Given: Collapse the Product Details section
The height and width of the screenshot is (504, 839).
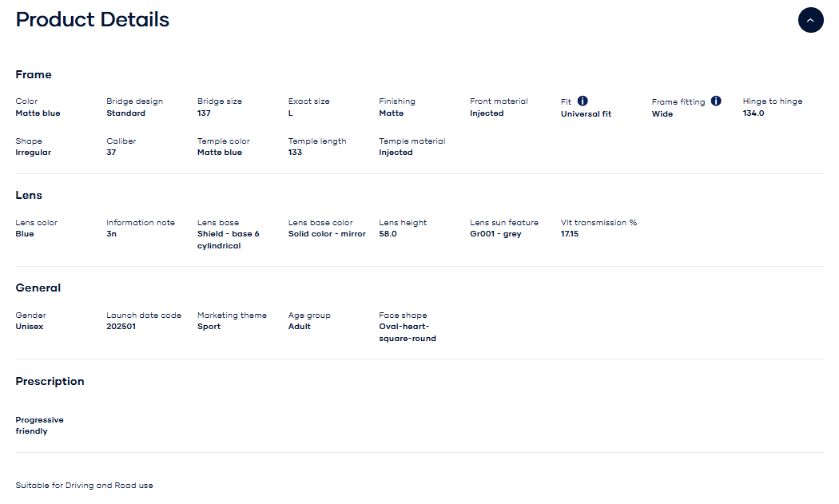Looking at the screenshot, I should coord(810,20).
